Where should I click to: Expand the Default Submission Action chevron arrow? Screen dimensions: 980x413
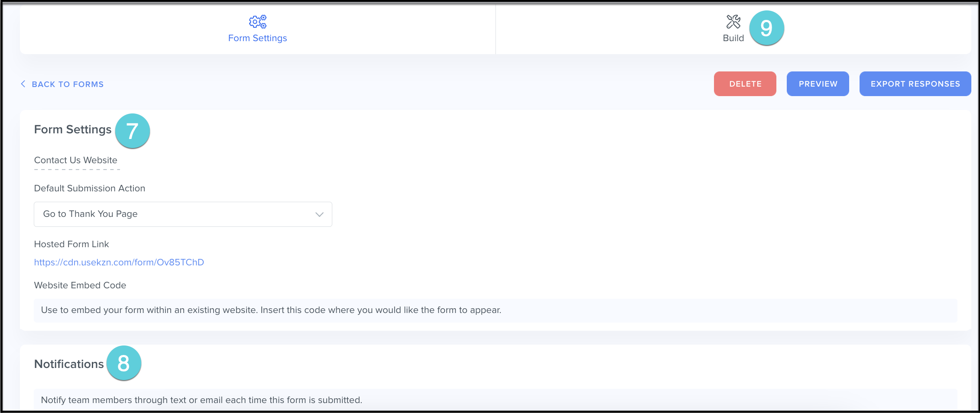(319, 214)
